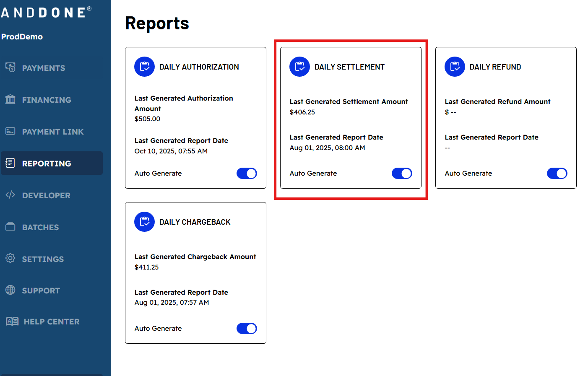This screenshot has width=588, height=376.
Task: Turn off Daily Refund Auto Generate switch
Action: pyautogui.click(x=557, y=174)
